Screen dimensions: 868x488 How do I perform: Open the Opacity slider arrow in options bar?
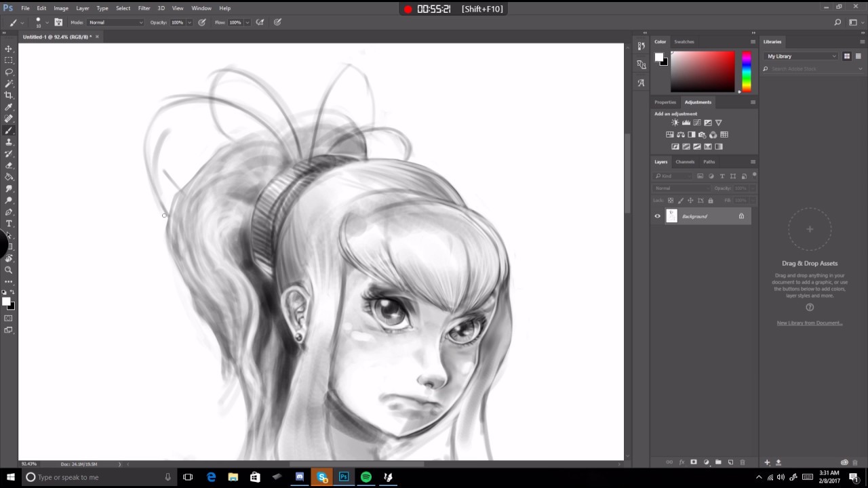click(189, 22)
